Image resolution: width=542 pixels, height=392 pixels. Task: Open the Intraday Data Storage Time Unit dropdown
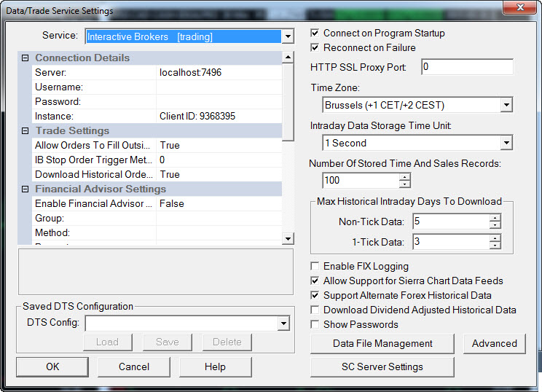click(x=506, y=142)
